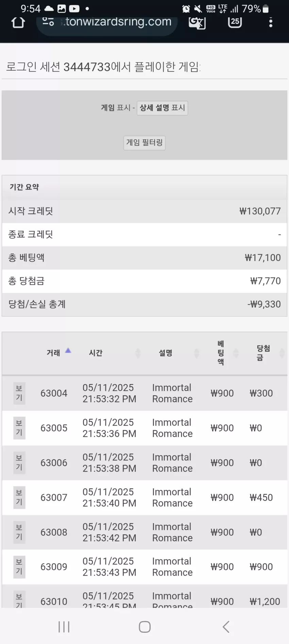
Task: Click the 게임 필터링 button
Action: click(x=144, y=143)
